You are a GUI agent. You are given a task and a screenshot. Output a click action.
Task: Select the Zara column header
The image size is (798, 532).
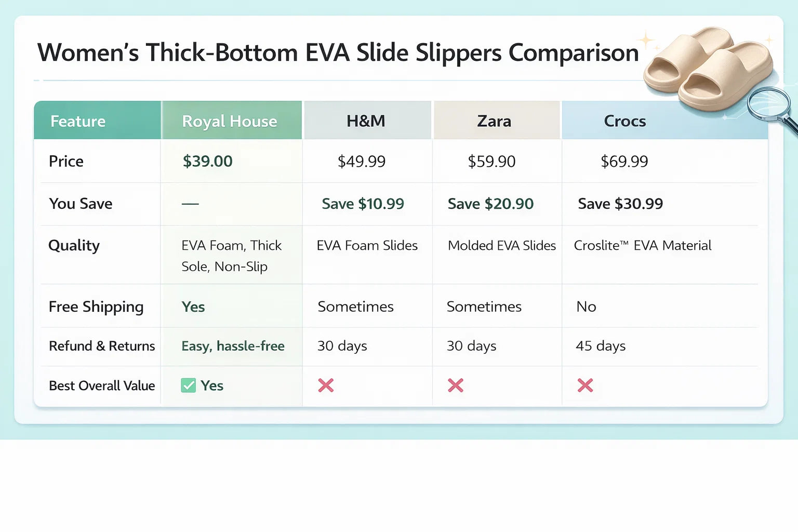[494, 121]
